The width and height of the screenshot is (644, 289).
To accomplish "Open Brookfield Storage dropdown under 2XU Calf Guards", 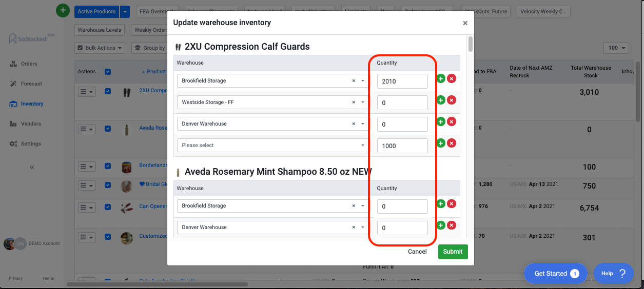I will tap(363, 81).
